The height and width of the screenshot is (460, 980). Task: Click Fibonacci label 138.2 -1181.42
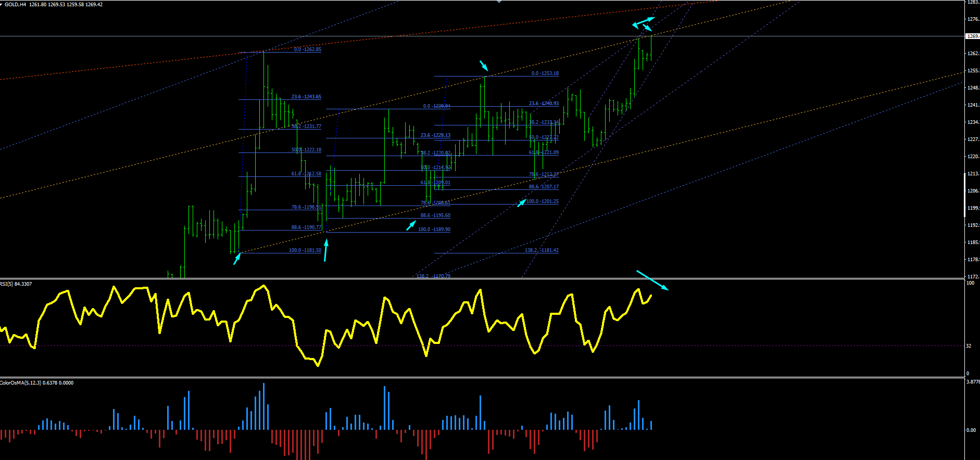(542, 250)
